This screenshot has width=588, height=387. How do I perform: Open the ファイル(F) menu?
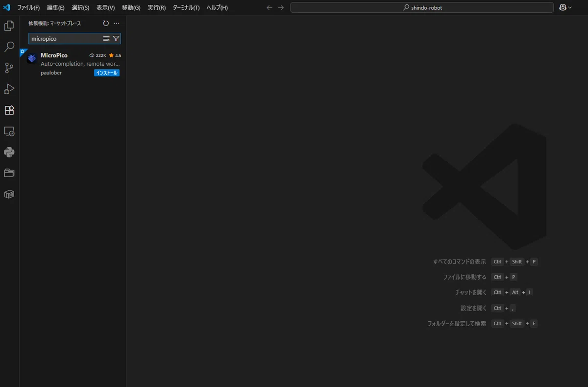pyautogui.click(x=28, y=8)
